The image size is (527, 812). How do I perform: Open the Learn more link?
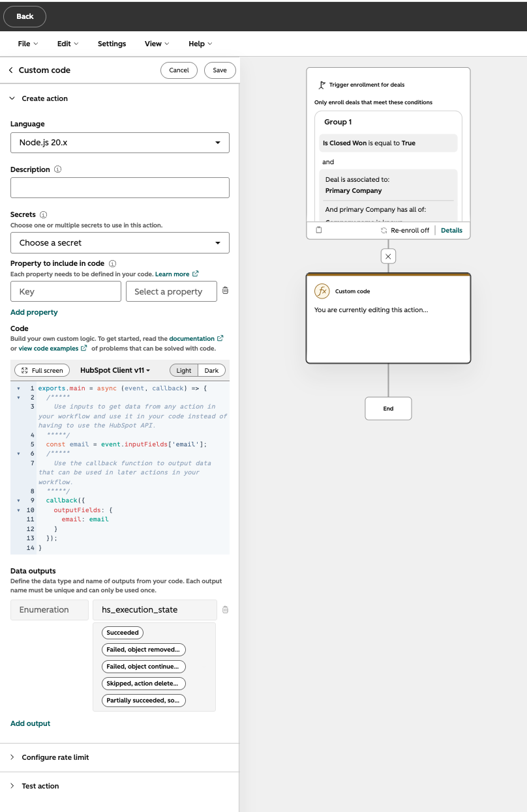[177, 274]
